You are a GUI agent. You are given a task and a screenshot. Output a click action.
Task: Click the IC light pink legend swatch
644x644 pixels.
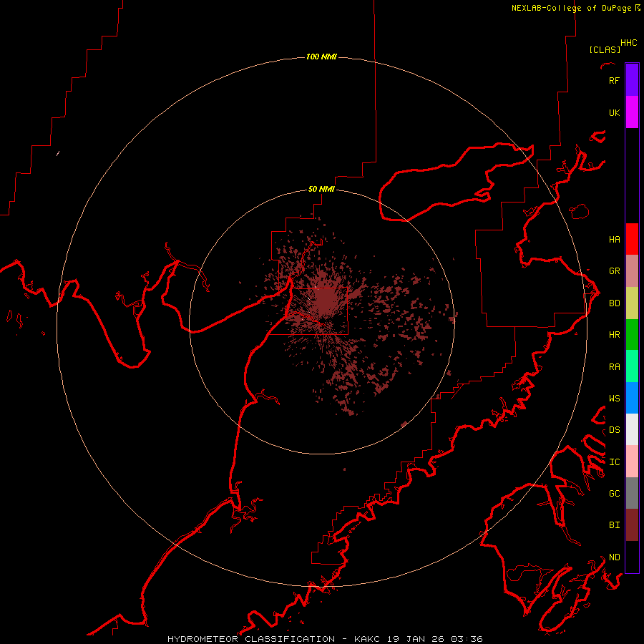pos(632,462)
